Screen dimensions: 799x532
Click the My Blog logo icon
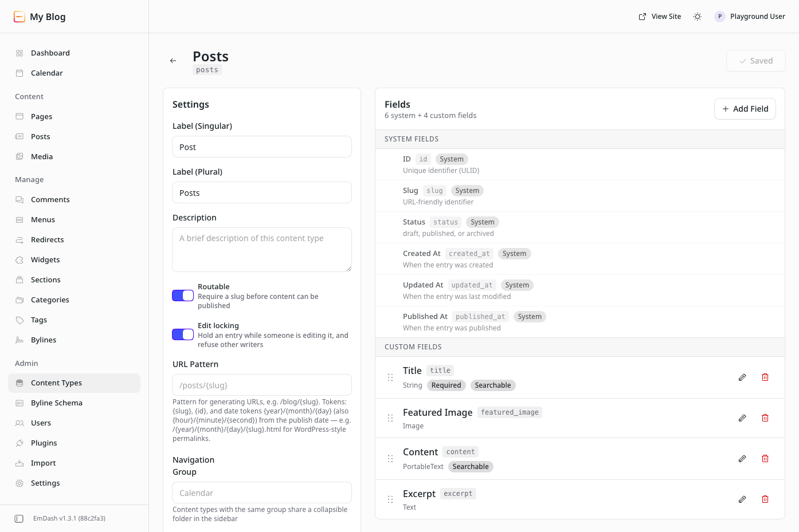click(19, 17)
